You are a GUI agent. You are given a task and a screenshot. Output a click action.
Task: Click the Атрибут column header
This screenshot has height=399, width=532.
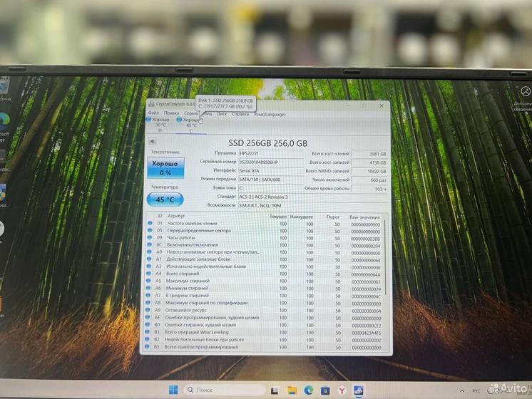(176, 216)
